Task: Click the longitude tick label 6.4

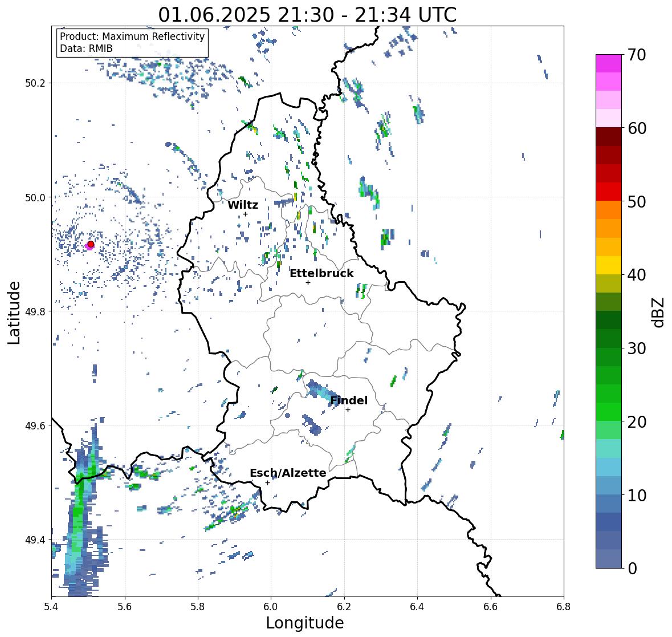Action: pyautogui.click(x=417, y=607)
